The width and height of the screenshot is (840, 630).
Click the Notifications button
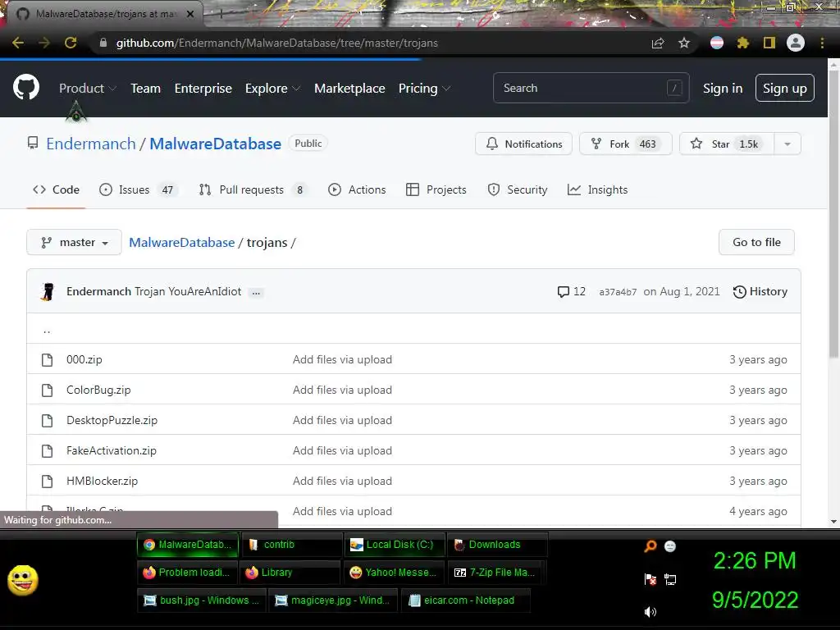tap(523, 144)
